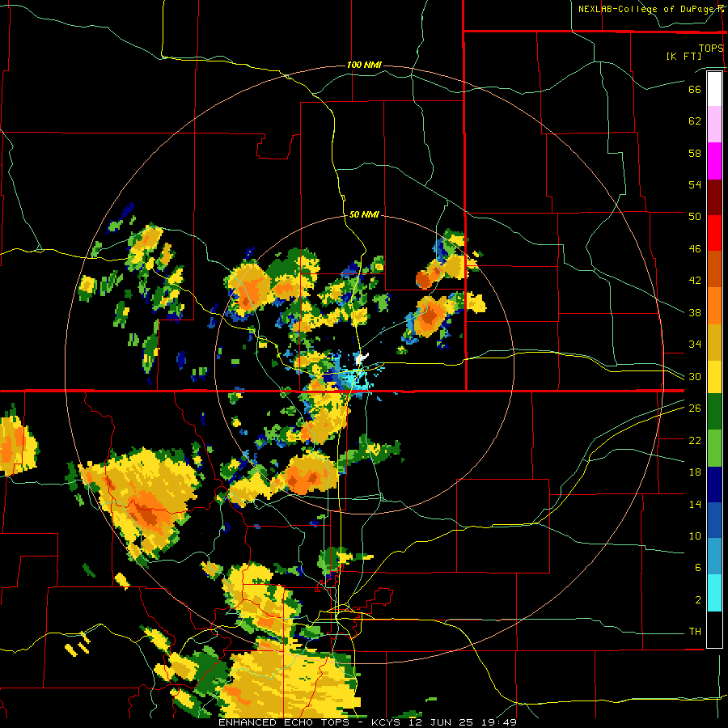The height and width of the screenshot is (728, 728).
Task: Click the legend value 62
Action: coord(695,121)
